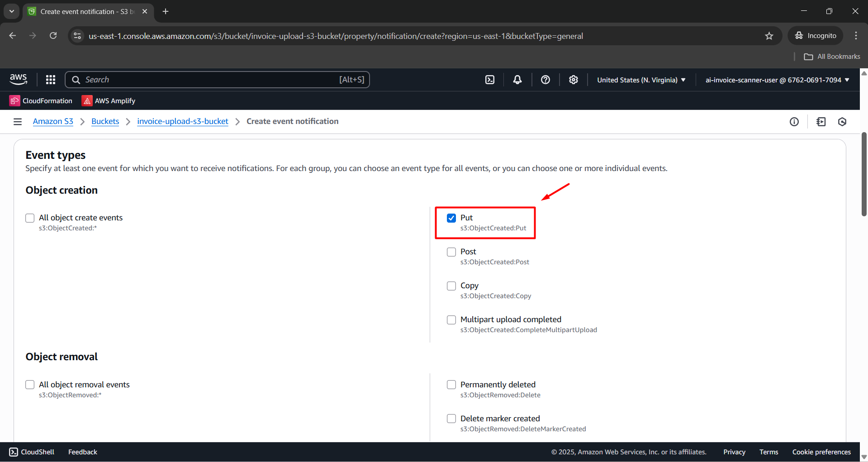Click the info panel icon
The height and width of the screenshot is (462, 868).
tap(794, 122)
